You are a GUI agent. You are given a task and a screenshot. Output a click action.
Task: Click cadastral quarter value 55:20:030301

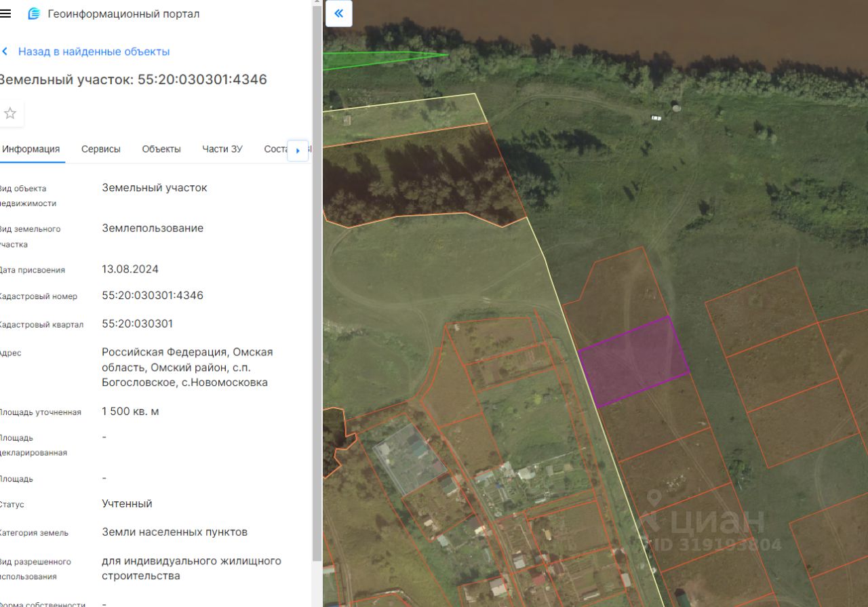(x=138, y=324)
